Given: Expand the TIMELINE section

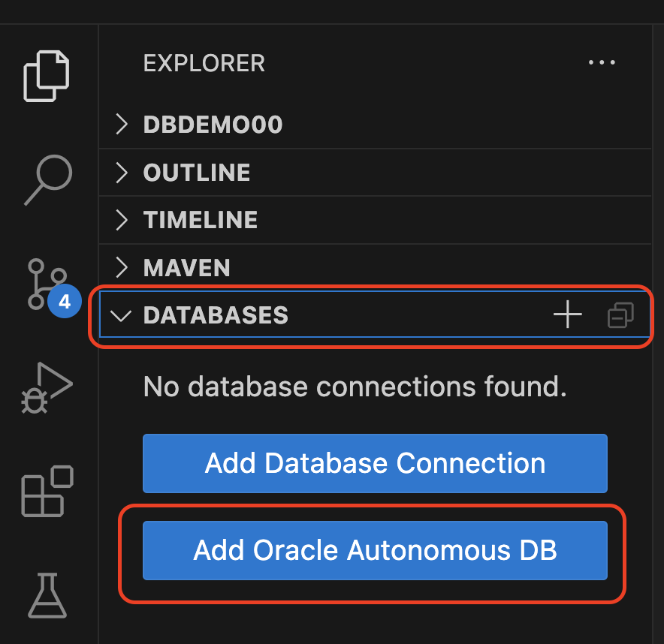Looking at the screenshot, I should [x=122, y=220].
